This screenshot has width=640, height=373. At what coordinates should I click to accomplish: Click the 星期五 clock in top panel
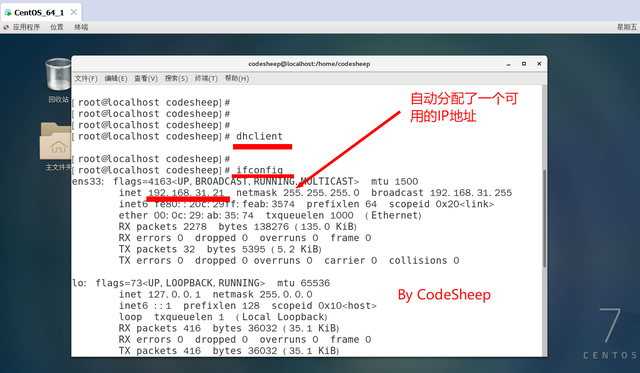coord(627,27)
